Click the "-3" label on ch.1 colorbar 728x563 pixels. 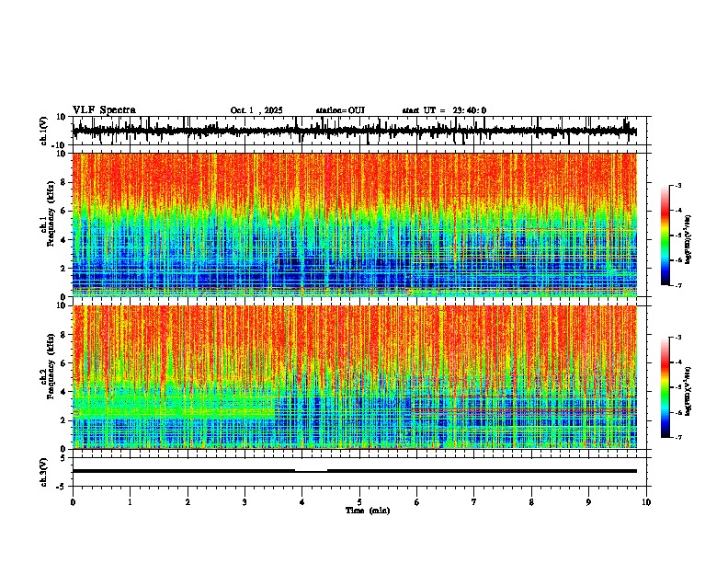(678, 186)
